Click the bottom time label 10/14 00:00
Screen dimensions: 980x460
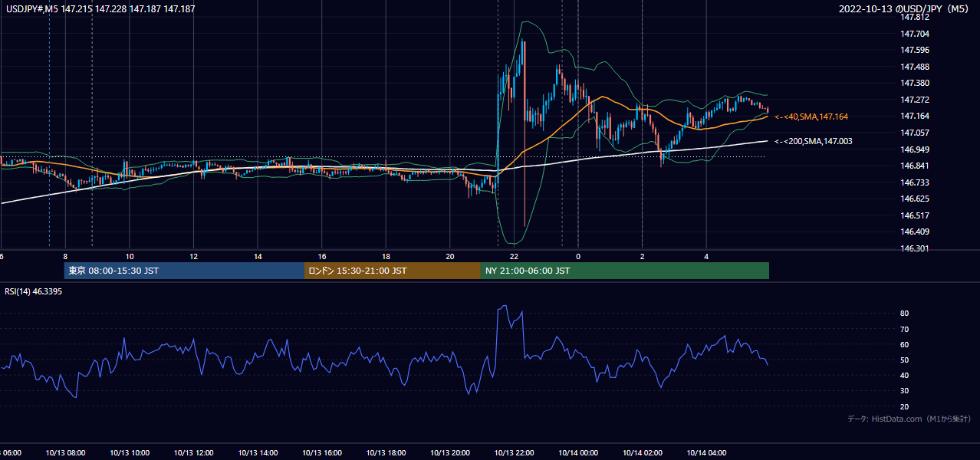pos(578,453)
